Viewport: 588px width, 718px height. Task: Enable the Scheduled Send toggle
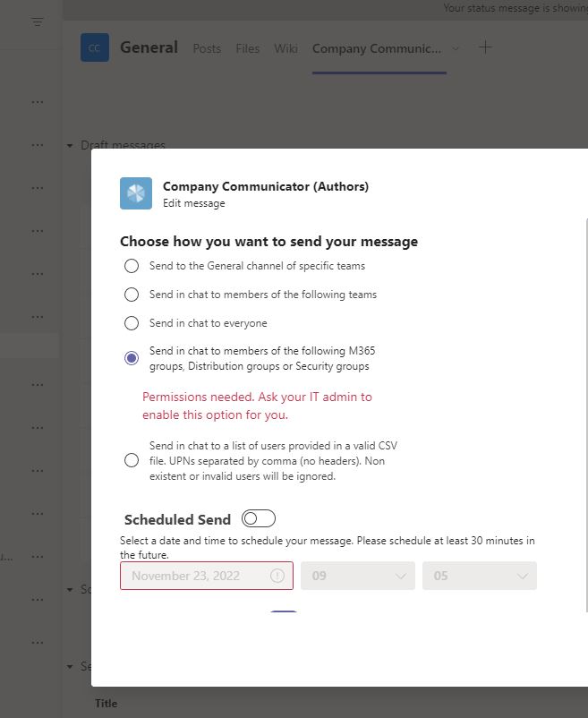pyautogui.click(x=259, y=517)
